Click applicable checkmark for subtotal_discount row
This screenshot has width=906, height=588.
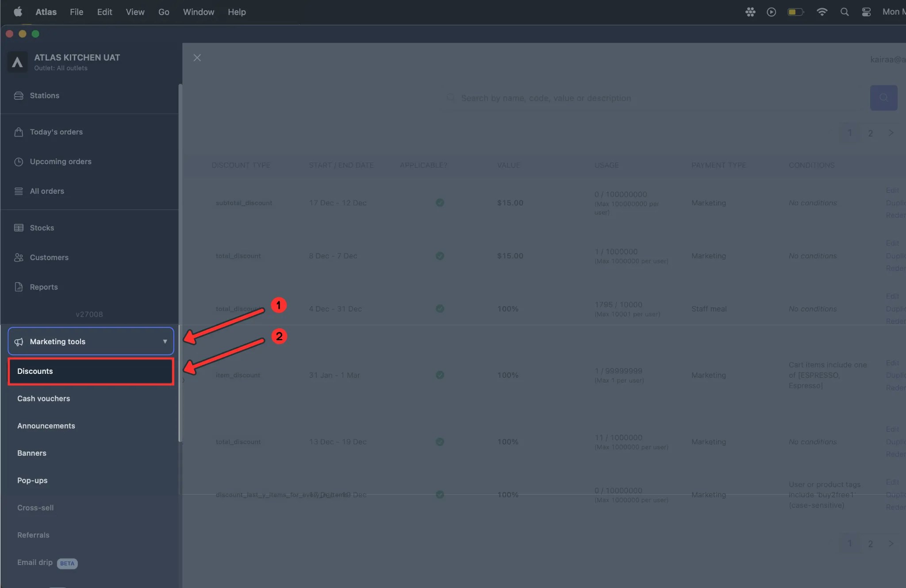click(440, 203)
